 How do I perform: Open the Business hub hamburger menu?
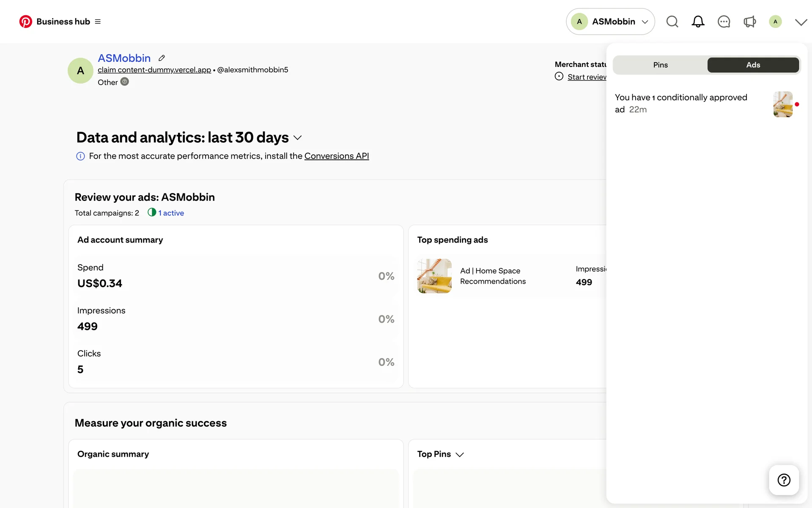click(98, 22)
